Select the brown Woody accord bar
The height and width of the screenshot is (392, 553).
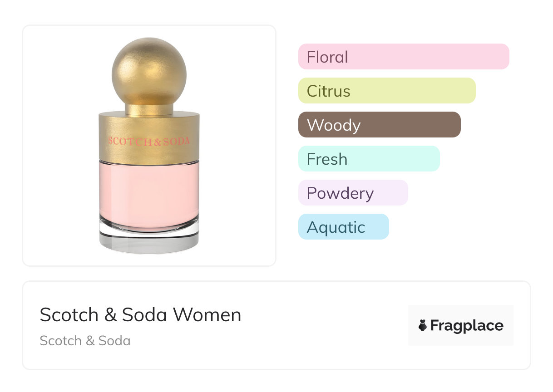click(x=380, y=125)
